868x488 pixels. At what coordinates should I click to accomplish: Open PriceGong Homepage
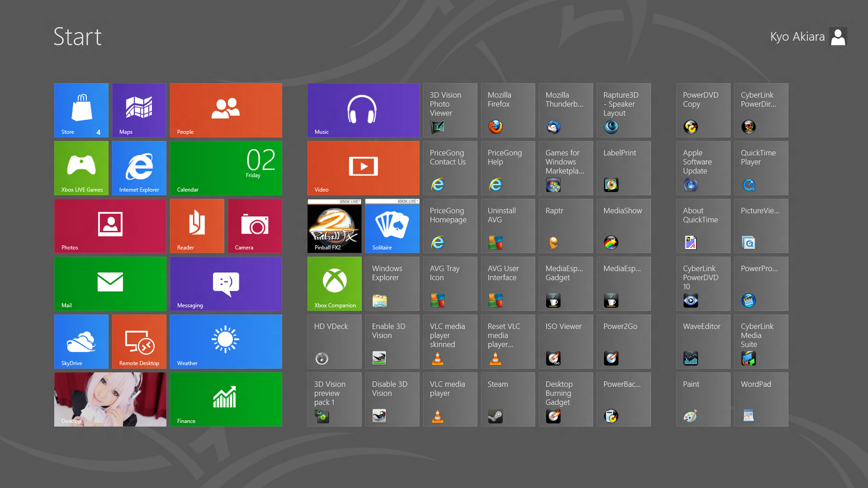(x=449, y=226)
